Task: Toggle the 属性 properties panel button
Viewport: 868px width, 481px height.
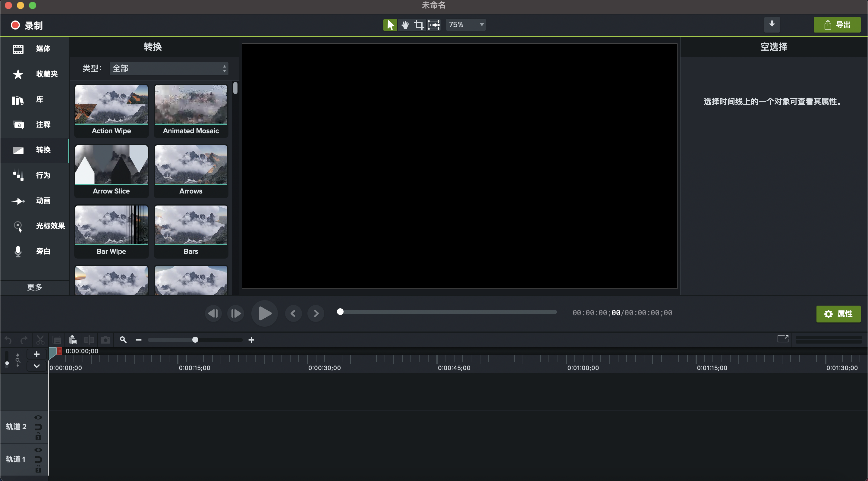Action: tap(838, 314)
